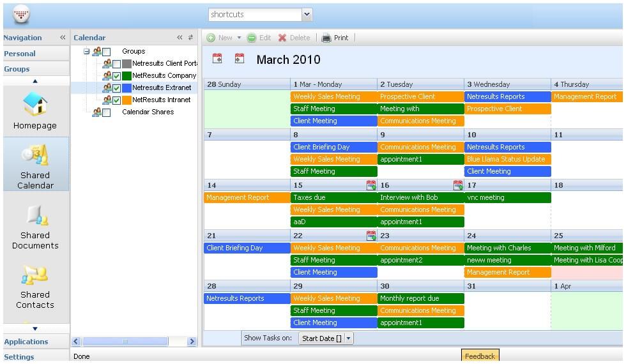Click the shortcuts input field
Viewport: 626px width, 364px height.
255,14
